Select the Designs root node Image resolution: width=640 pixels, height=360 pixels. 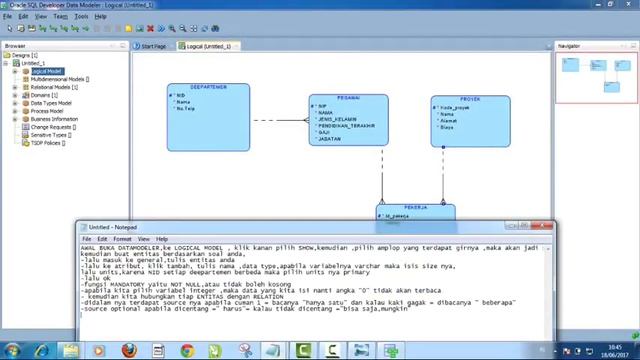tap(24, 56)
